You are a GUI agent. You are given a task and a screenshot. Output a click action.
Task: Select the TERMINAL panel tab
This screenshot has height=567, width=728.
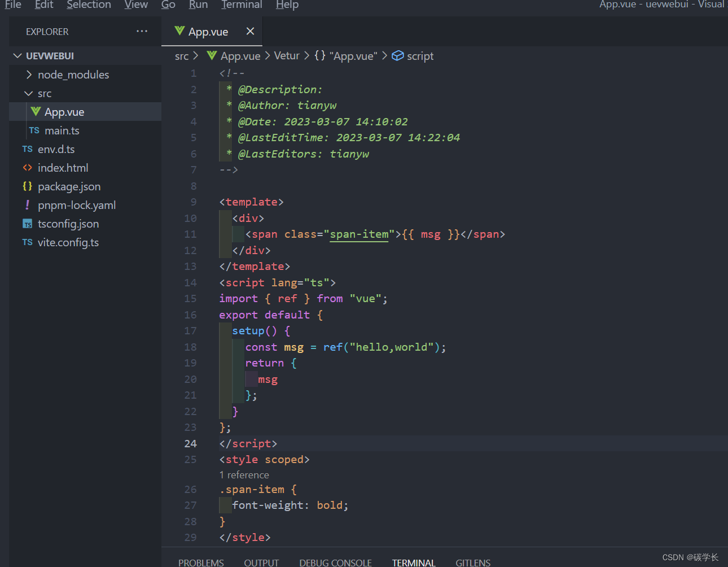[x=414, y=562]
